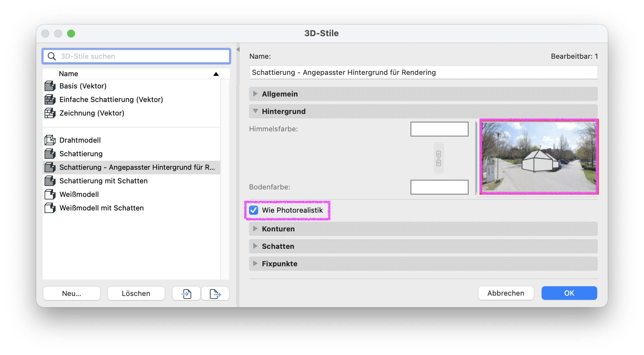The image size is (644, 355).
Task: Click the background preview thumbnail image
Action: coord(539,157)
